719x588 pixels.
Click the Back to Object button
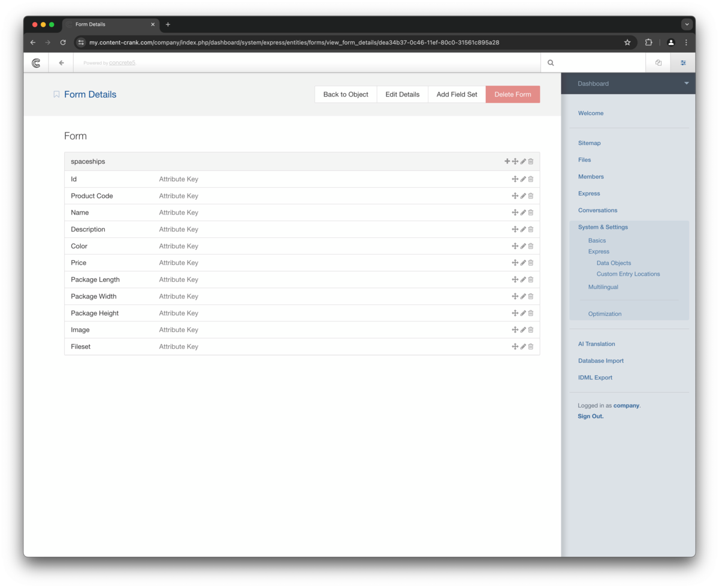pyautogui.click(x=346, y=94)
